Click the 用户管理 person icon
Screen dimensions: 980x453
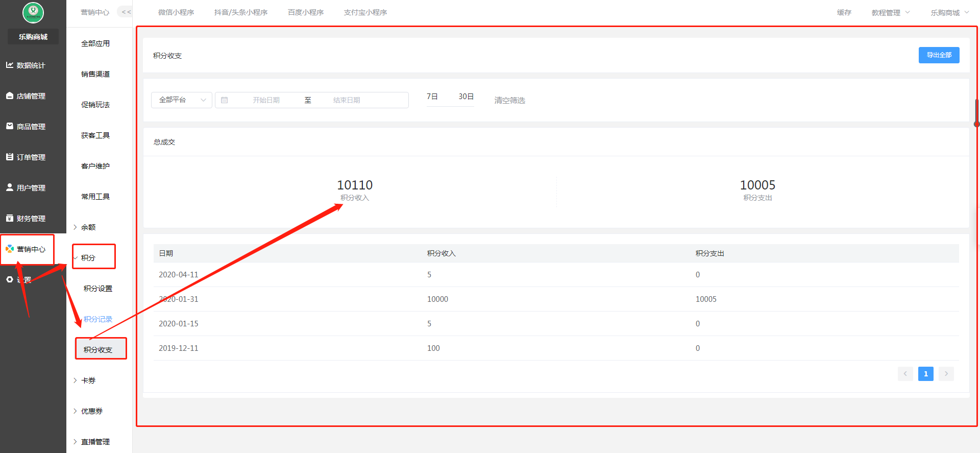(x=10, y=187)
